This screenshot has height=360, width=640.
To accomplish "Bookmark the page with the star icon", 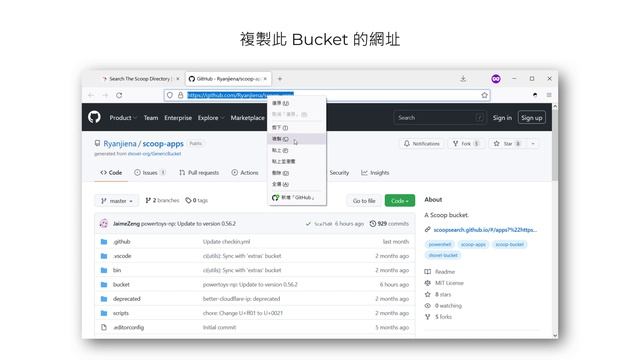I will pyautogui.click(x=484, y=95).
